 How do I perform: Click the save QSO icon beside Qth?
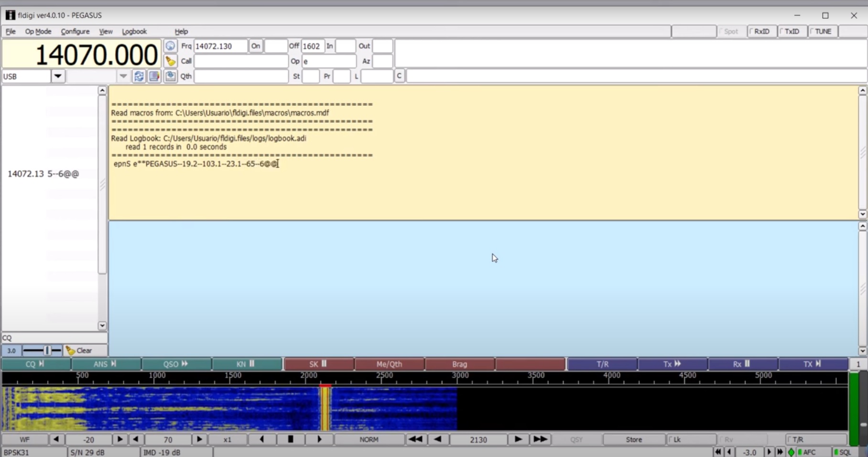[x=170, y=76]
